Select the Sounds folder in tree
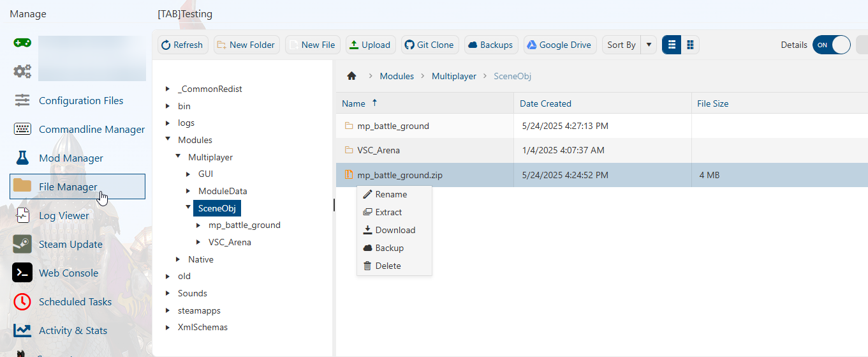 [x=193, y=293]
